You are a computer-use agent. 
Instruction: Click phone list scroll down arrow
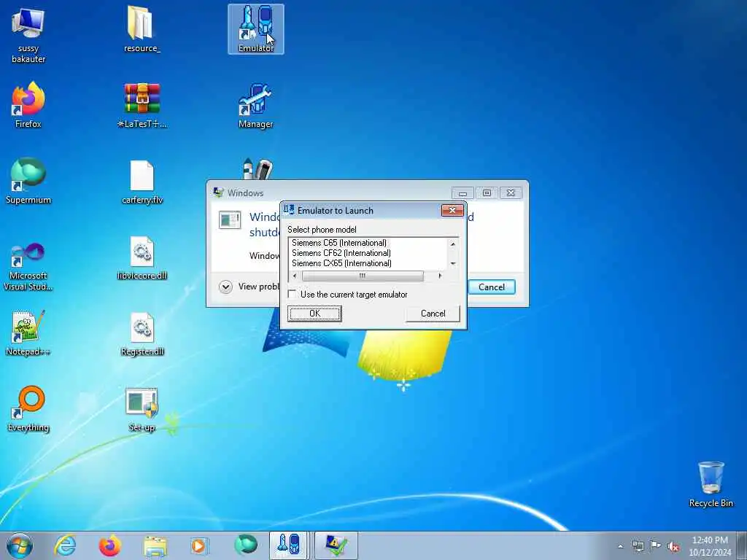pos(452,263)
